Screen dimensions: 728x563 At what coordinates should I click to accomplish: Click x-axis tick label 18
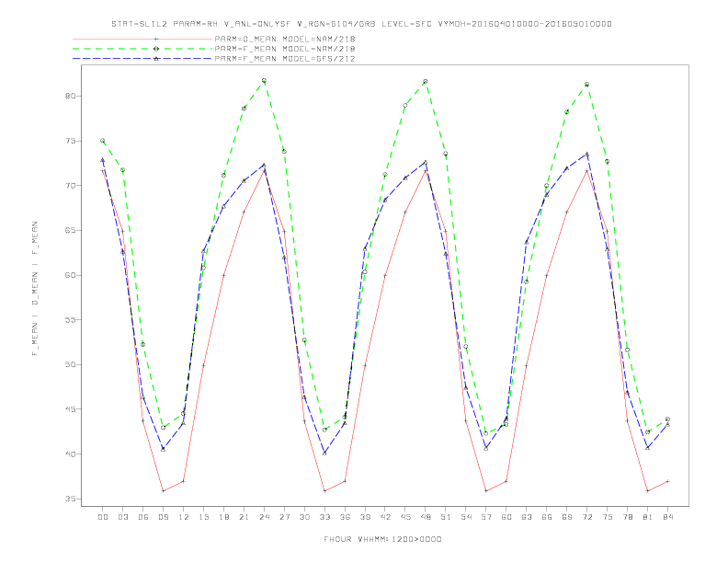coord(223,517)
